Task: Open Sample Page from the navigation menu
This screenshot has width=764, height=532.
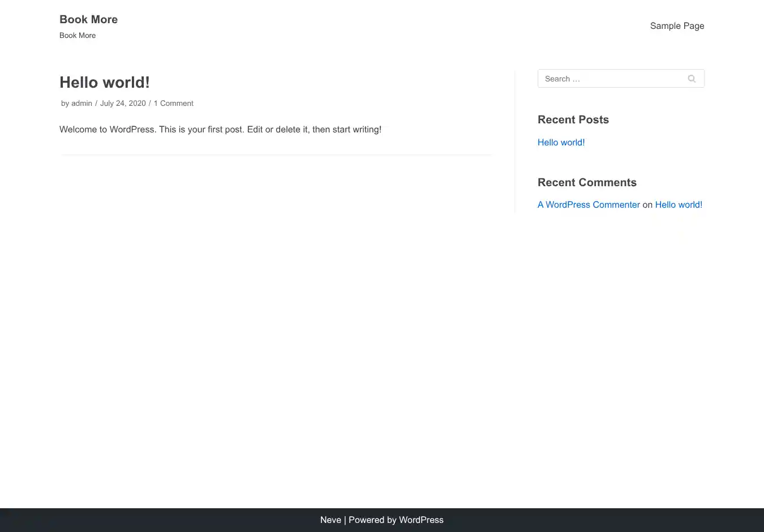Action: point(677,26)
